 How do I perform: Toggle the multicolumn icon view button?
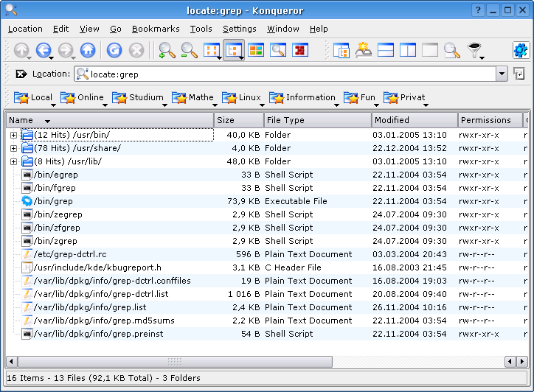coord(212,50)
